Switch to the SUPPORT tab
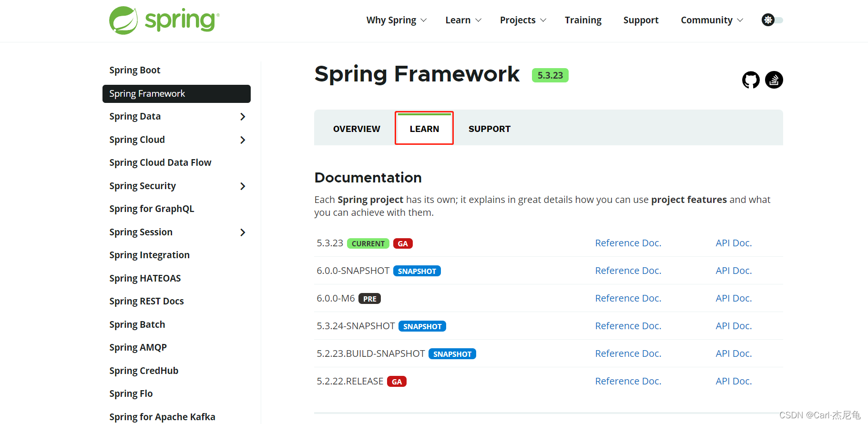868x424 pixels. point(489,129)
